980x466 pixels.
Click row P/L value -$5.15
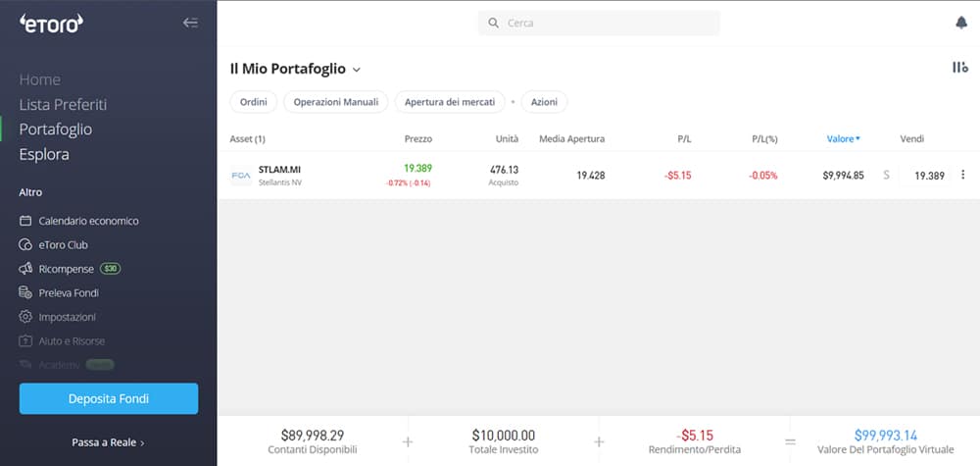tap(677, 176)
